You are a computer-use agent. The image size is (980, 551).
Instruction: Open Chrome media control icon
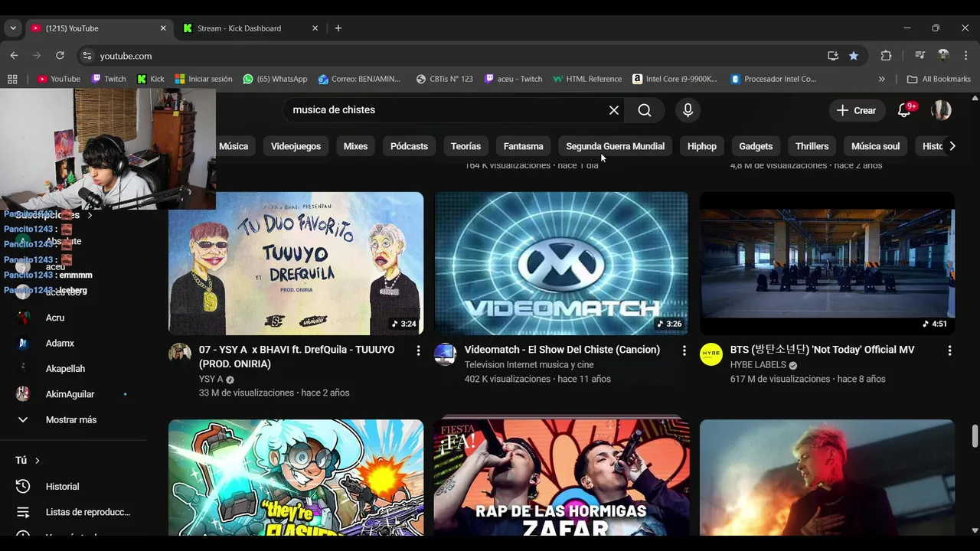(920, 56)
